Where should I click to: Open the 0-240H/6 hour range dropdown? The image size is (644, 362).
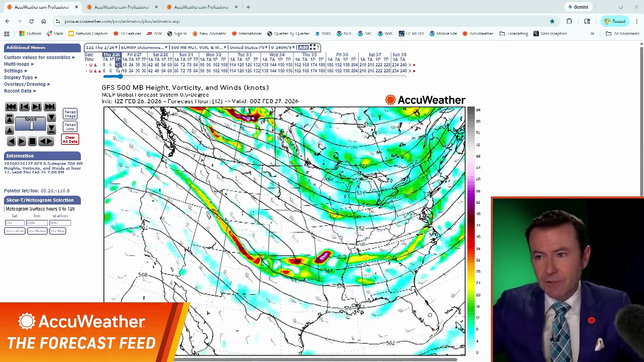[x=283, y=47]
